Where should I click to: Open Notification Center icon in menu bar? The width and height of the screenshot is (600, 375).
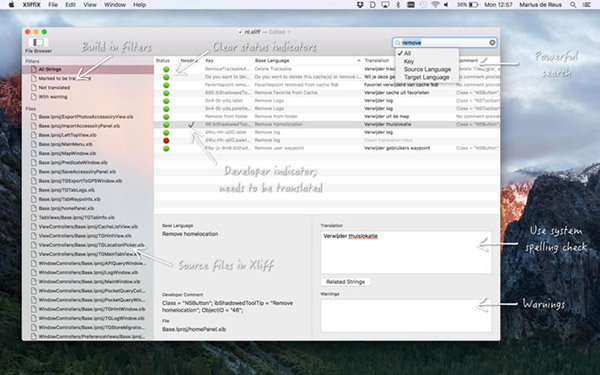tap(586, 5)
